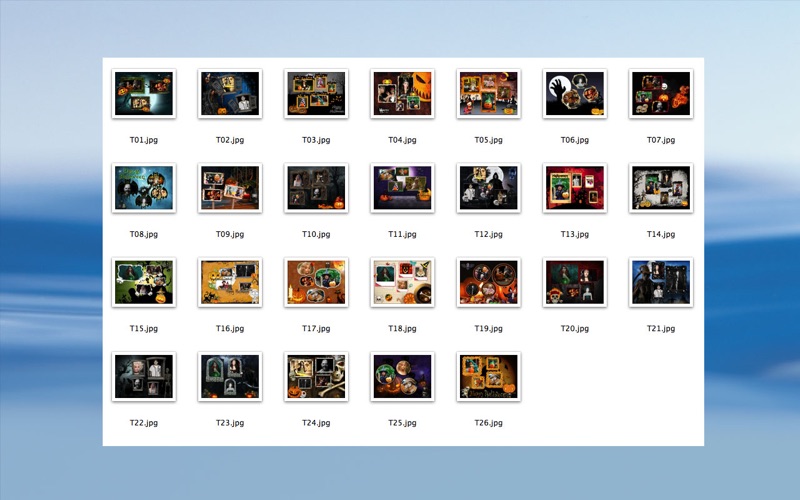This screenshot has width=800, height=500.
Task: Click the file name label T05.jpg
Action: (x=489, y=140)
